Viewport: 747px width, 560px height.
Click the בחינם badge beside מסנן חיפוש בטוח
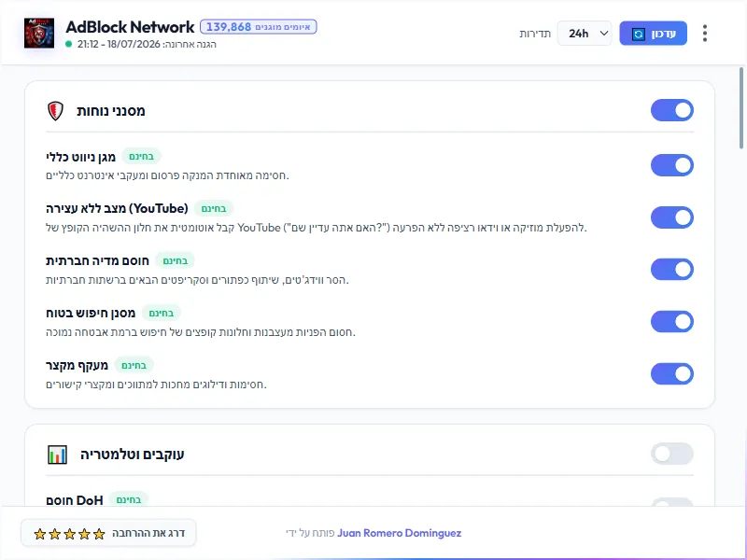162,313
